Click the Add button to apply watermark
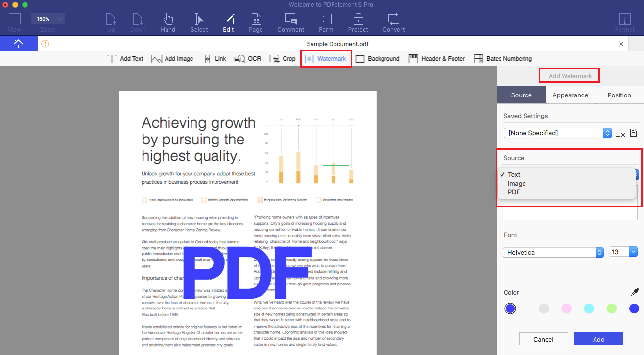The height and width of the screenshot is (355, 644). click(x=598, y=339)
